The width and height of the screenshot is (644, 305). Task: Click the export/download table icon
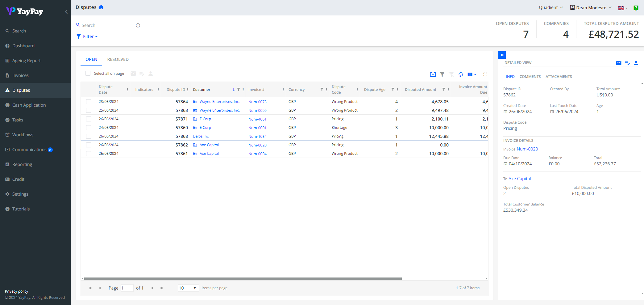(433, 74)
